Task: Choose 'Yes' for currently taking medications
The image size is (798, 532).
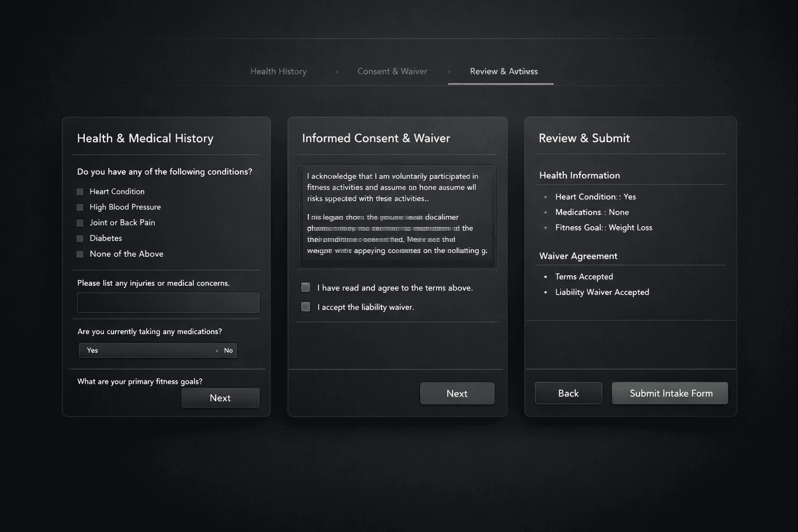Action: (x=92, y=350)
